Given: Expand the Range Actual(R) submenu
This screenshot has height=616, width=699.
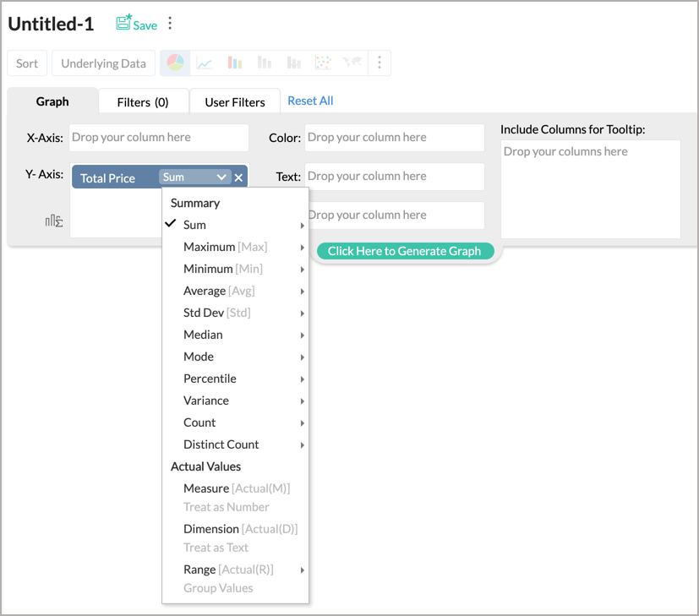Looking at the screenshot, I should point(302,569).
